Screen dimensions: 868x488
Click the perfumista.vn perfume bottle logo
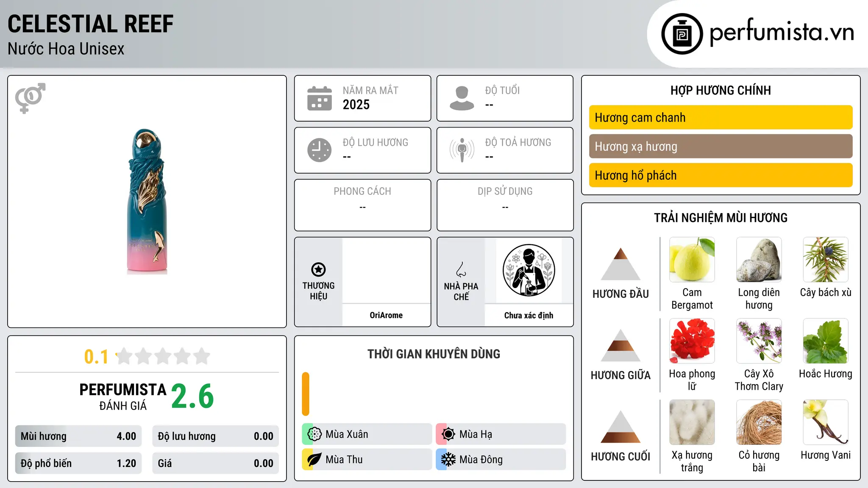[682, 34]
